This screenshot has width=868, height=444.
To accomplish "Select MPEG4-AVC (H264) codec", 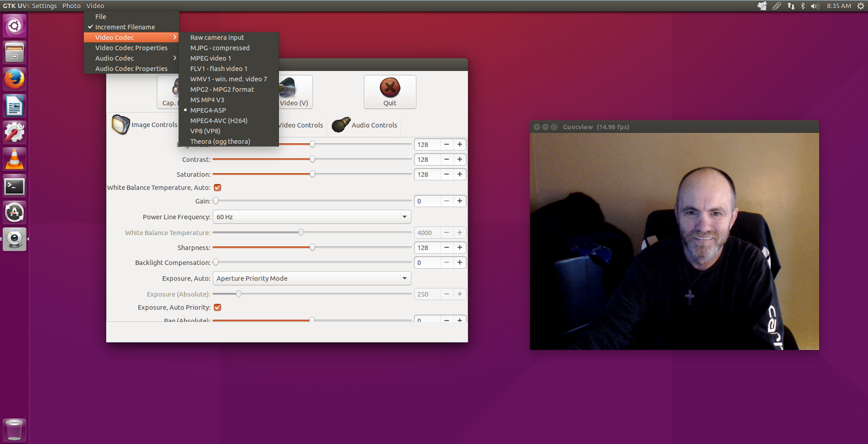I will click(x=228, y=120).
